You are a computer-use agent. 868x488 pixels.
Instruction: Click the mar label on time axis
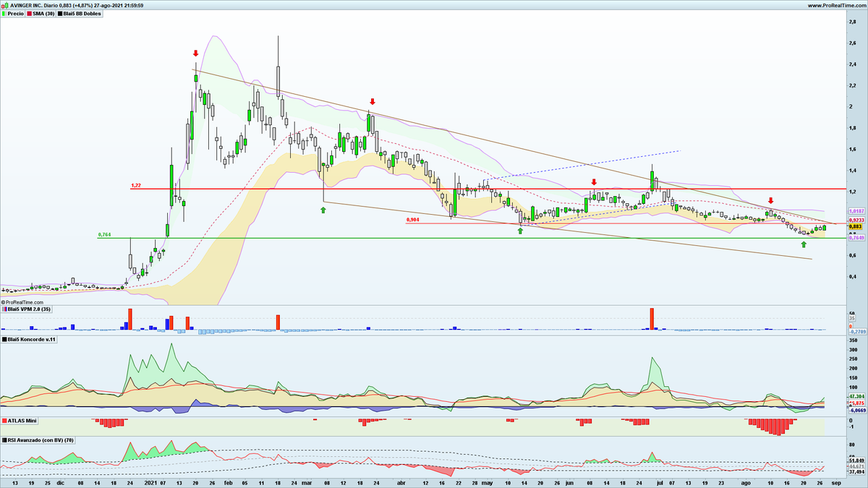pos(307,481)
